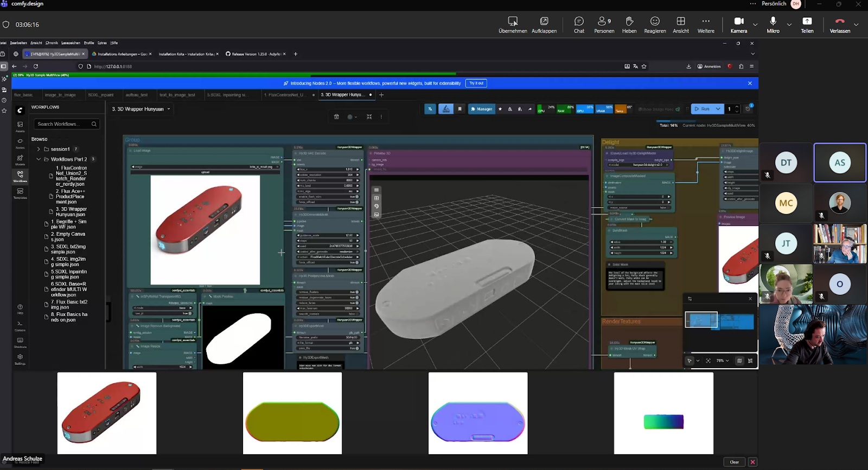
Task: Raise hand with the Heben icon
Action: [629, 24]
